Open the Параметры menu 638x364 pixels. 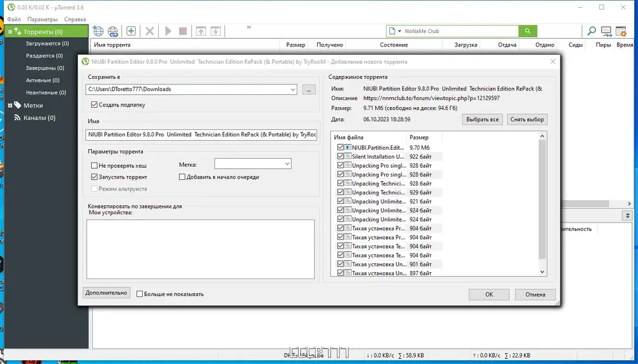[x=42, y=19]
